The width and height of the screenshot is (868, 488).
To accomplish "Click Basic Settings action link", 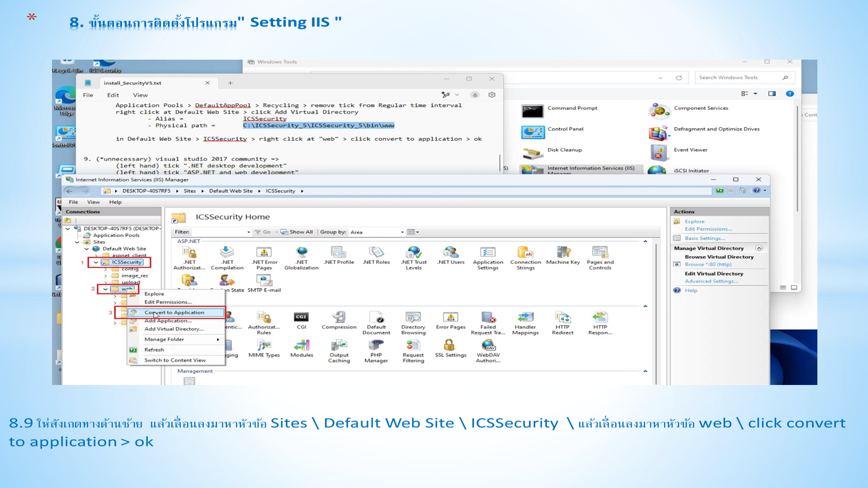I will point(705,238).
